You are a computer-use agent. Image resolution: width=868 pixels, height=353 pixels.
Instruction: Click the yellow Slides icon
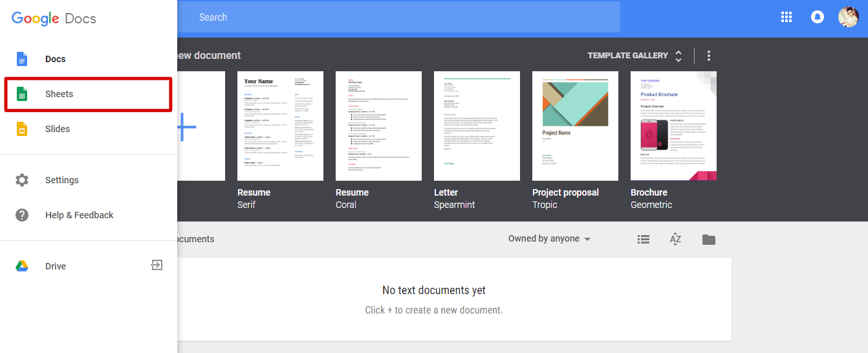22,129
